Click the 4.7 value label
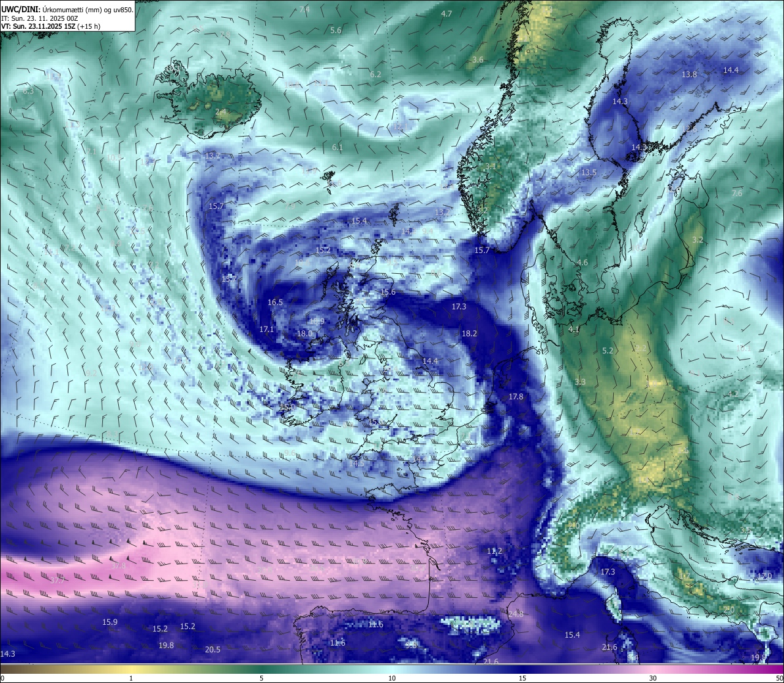Viewport: 784px width, 683px height. click(447, 13)
